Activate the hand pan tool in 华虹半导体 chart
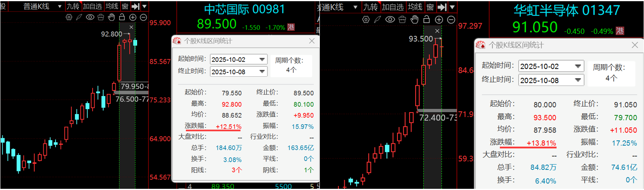The width and height of the screenshot is (644, 190). point(414,20)
